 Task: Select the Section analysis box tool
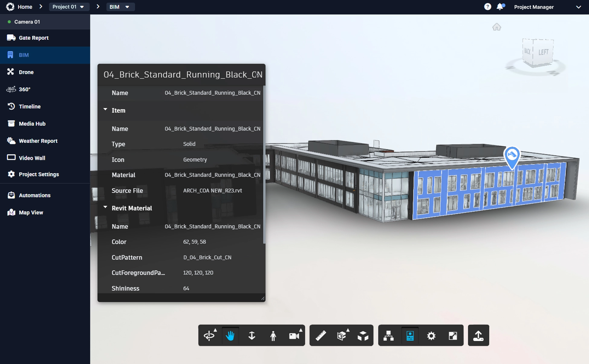342,336
